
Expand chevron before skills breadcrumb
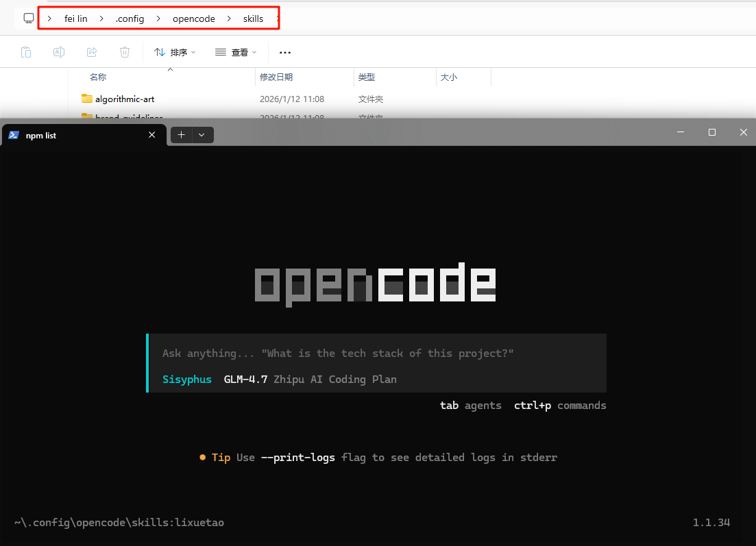[x=228, y=18]
